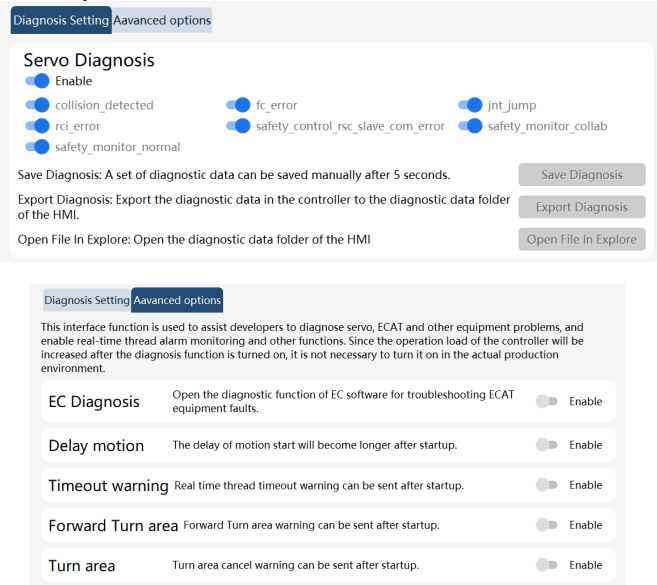Image resolution: width=657 pixels, height=585 pixels.
Task: Click Enable label in EC Diagnosis row
Action: pos(586,401)
